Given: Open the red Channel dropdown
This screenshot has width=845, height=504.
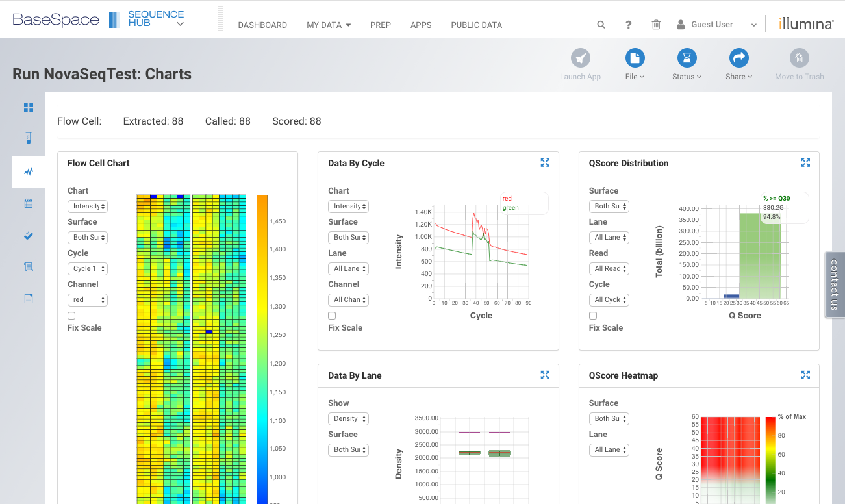Looking at the screenshot, I should (88, 300).
